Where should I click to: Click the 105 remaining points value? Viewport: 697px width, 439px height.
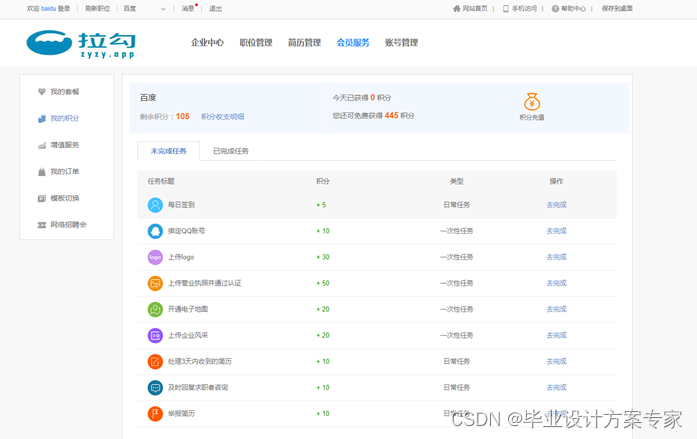click(x=183, y=116)
